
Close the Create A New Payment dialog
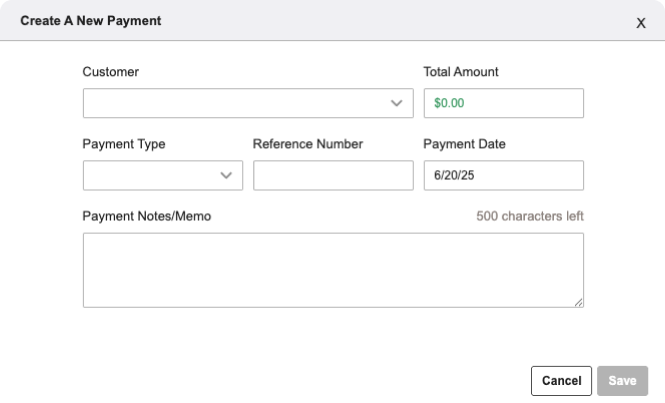click(640, 23)
